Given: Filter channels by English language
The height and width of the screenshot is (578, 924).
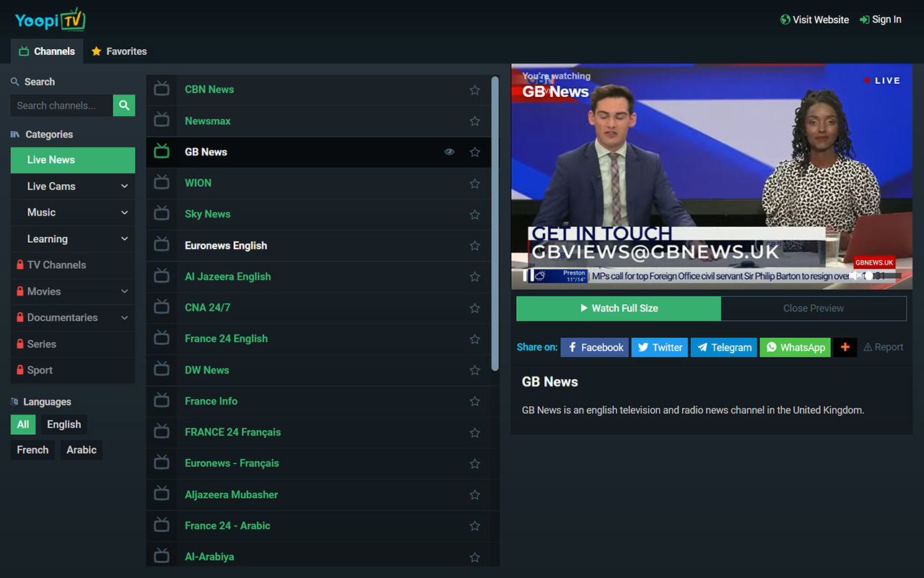Looking at the screenshot, I should 64,425.
